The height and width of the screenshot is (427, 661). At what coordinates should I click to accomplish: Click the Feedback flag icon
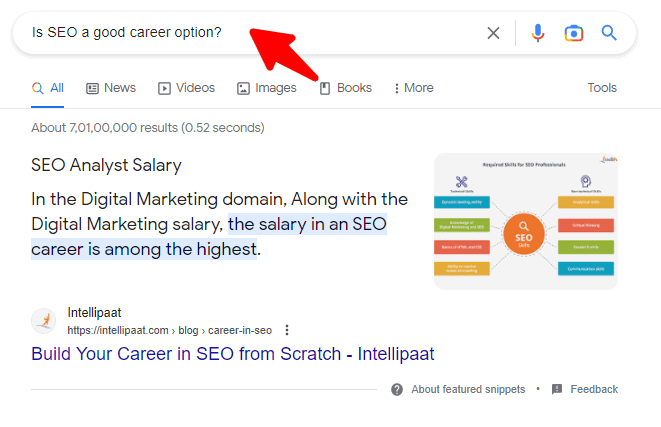coord(557,389)
